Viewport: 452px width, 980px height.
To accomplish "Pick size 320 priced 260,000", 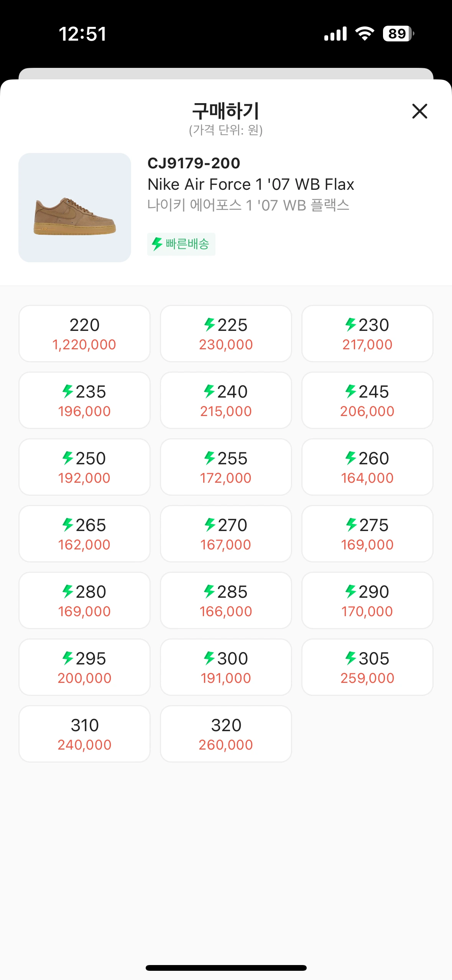I will tap(226, 734).
